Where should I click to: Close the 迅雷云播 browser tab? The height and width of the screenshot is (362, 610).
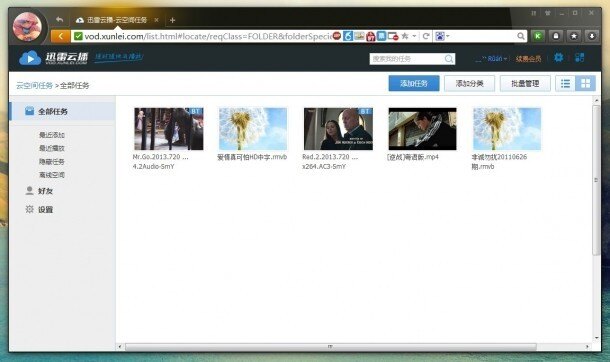pos(156,20)
